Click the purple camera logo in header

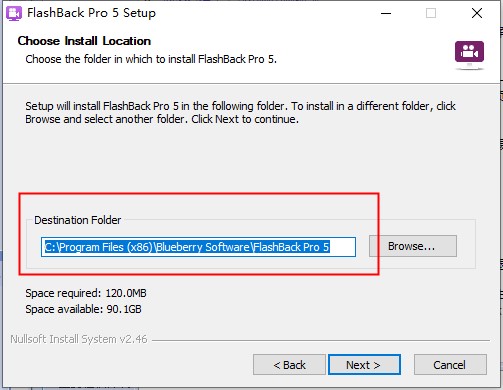click(x=469, y=54)
